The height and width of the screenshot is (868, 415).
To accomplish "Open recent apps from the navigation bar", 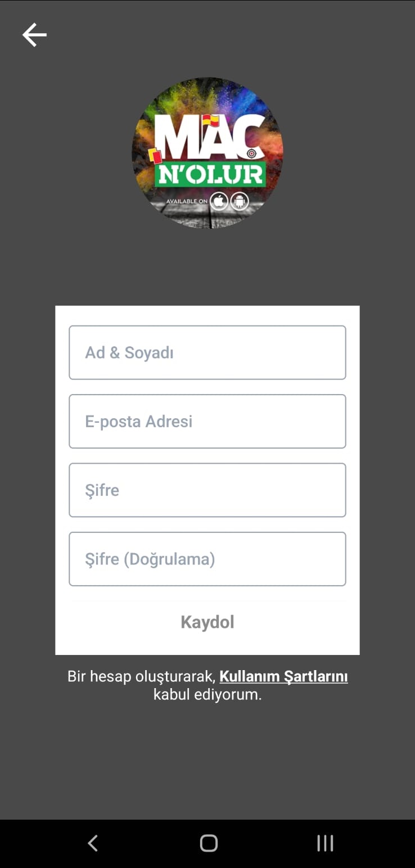I will point(325,843).
